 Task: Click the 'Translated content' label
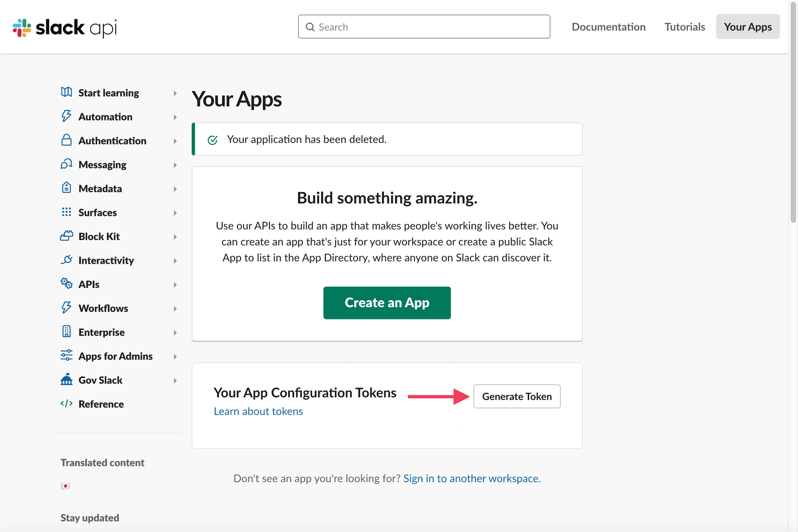[102, 463]
